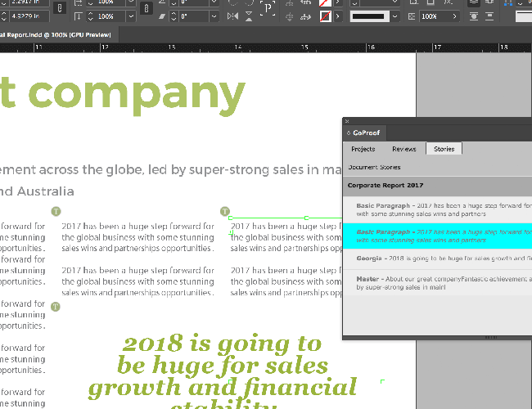The image size is (532, 409).
Task: Select the Stories tab in GoProof
Action: (x=444, y=149)
